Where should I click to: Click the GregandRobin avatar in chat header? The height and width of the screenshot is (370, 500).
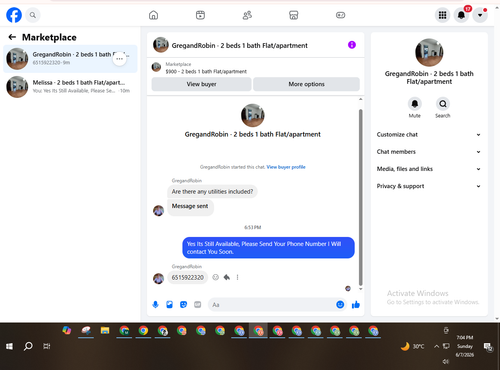tap(161, 45)
